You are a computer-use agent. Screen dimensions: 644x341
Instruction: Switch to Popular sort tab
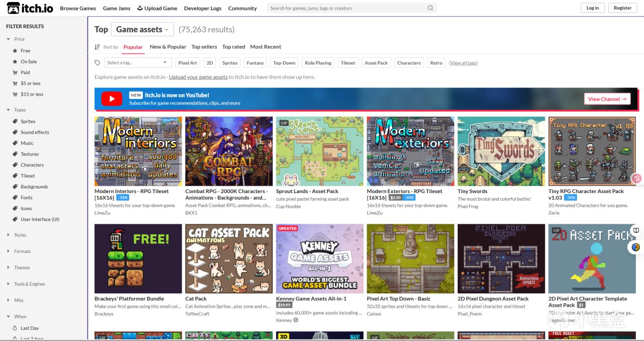coord(133,47)
